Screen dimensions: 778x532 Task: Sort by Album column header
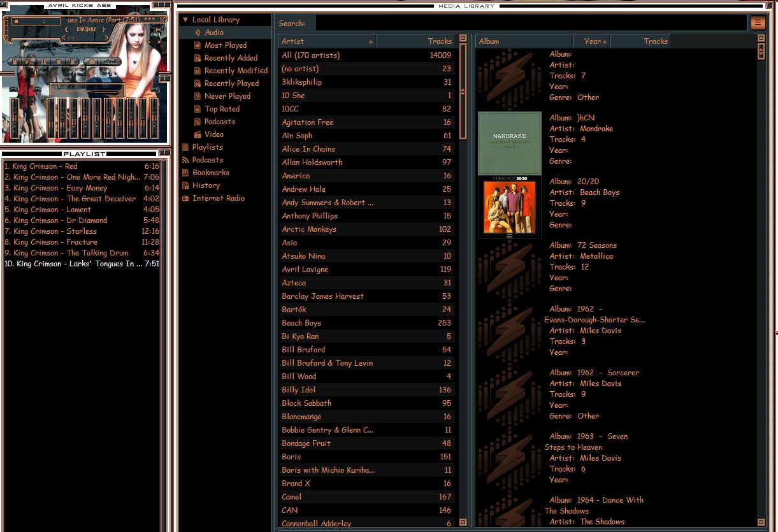click(524, 41)
